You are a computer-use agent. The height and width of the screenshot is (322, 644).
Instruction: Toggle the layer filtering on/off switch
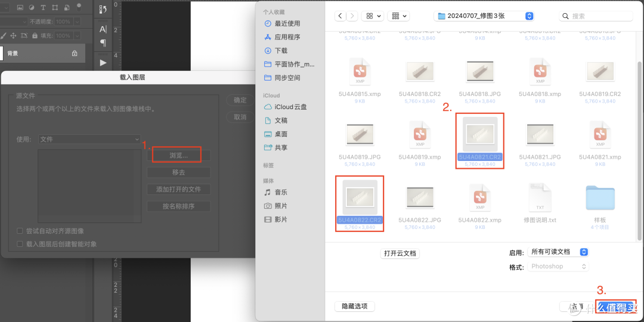(x=79, y=7)
